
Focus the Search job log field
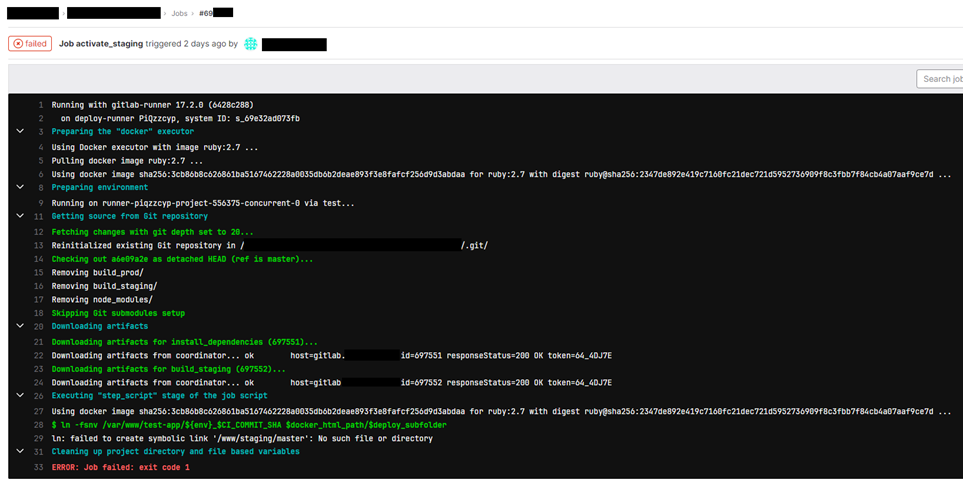pyautogui.click(x=940, y=79)
